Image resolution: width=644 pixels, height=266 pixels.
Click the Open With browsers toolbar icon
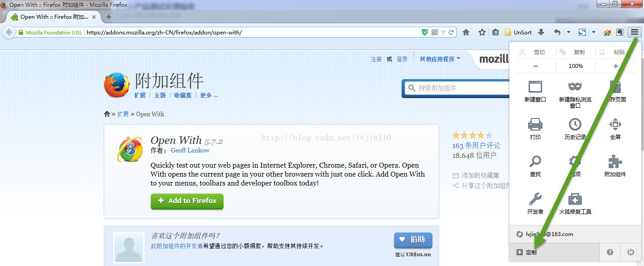(607, 32)
